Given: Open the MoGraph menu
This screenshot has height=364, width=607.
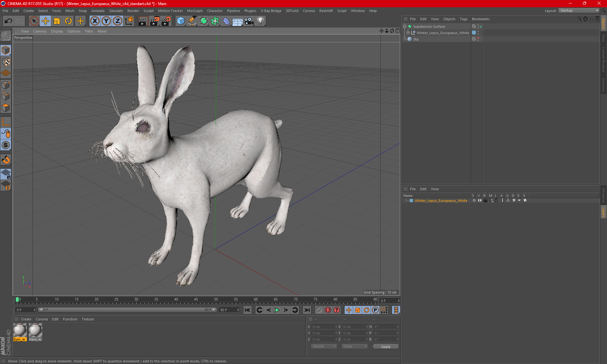Looking at the screenshot, I should [x=195, y=11].
